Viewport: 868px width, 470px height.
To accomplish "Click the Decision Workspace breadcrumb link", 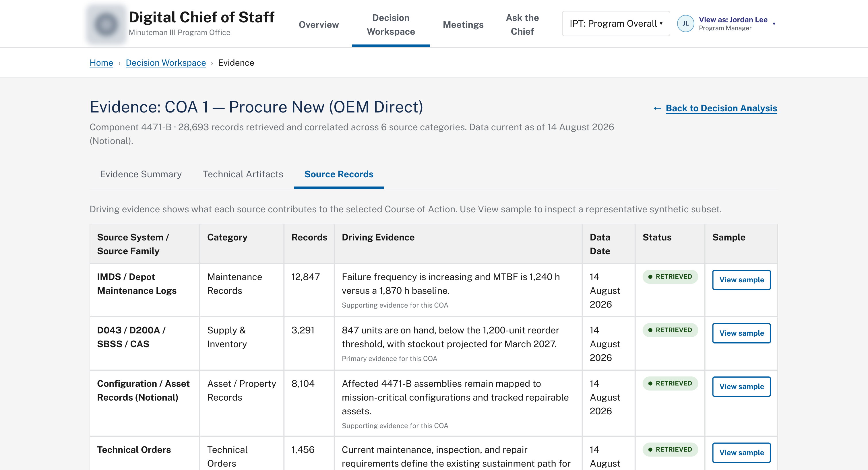I will [x=166, y=63].
